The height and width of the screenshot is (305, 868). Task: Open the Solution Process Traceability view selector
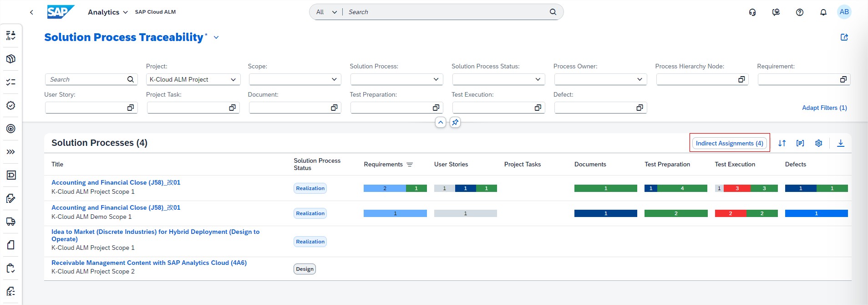216,37
